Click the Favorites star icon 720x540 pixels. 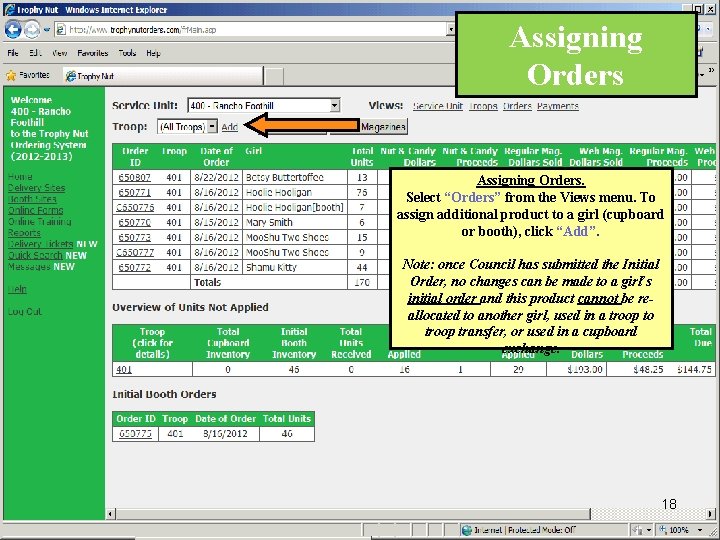coord(11,75)
